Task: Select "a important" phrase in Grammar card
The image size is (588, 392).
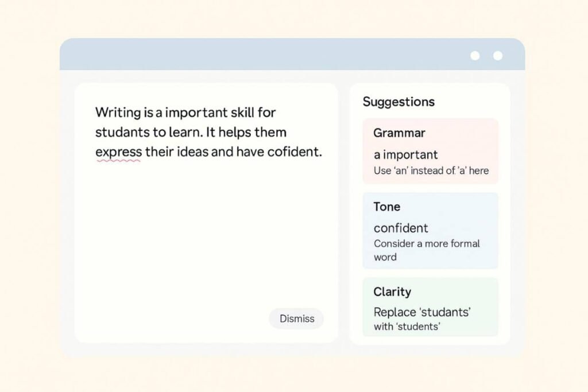Action: pos(405,155)
